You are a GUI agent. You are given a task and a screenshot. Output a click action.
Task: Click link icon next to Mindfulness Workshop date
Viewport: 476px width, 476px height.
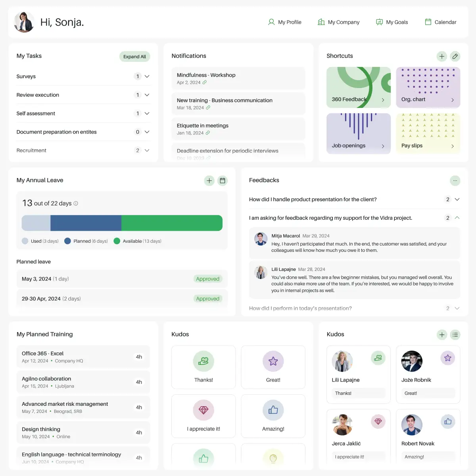click(x=205, y=83)
